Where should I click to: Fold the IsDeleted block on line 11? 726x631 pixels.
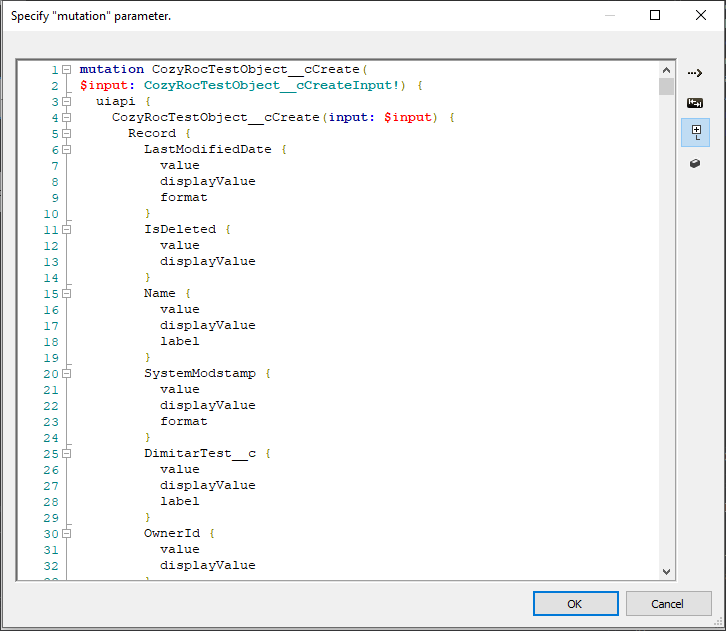66,230
